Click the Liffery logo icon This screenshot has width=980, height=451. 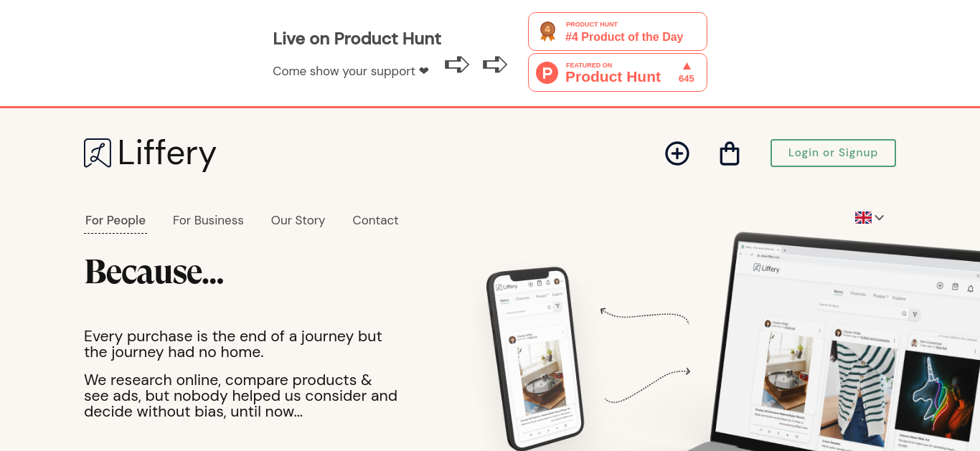98,153
